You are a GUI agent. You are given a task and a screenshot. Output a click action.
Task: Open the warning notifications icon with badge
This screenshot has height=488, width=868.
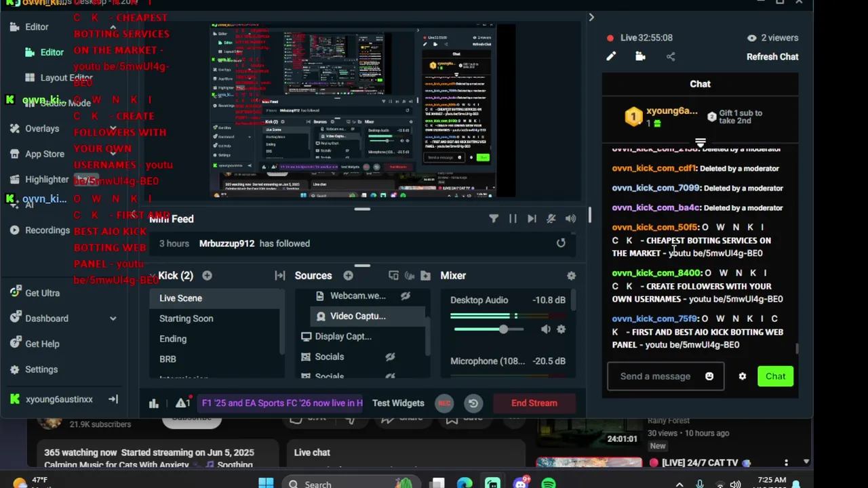pos(182,403)
